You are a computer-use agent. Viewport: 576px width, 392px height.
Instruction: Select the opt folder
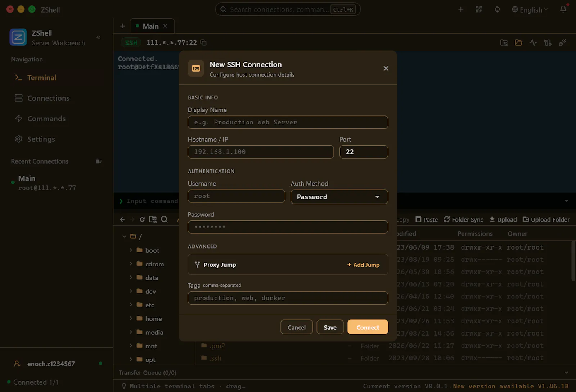coord(150,360)
